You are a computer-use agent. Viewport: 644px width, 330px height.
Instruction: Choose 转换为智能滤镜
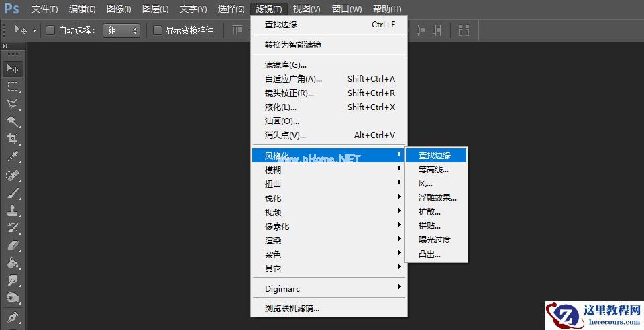coord(329,45)
